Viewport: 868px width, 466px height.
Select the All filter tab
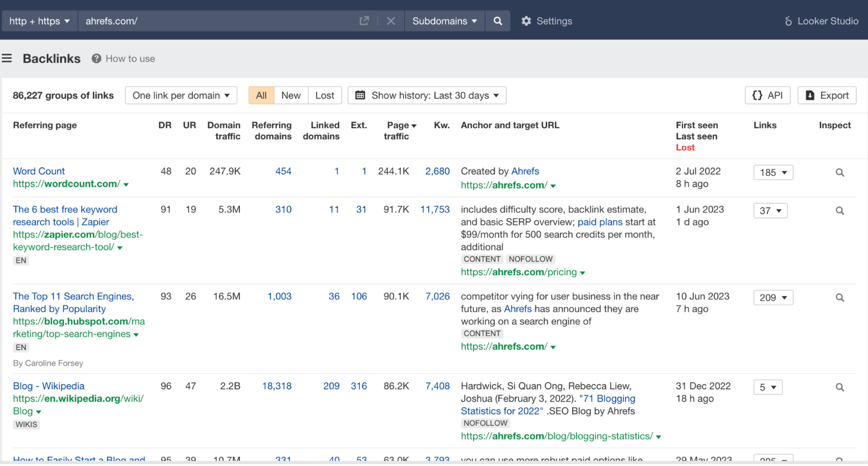(x=262, y=95)
